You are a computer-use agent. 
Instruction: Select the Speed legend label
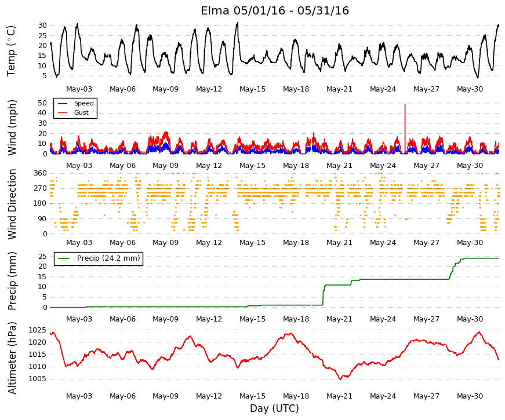click(x=83, y=103)
